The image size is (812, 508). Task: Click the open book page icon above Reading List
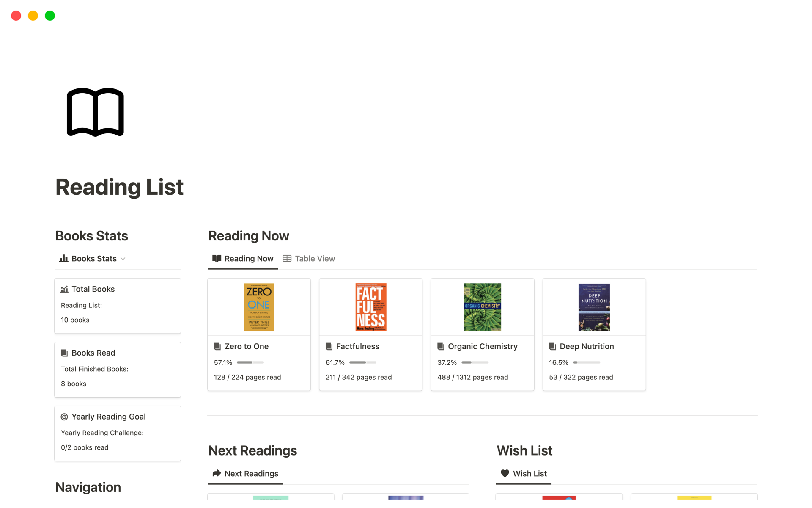pyautogui.click(x=95, y=112)
